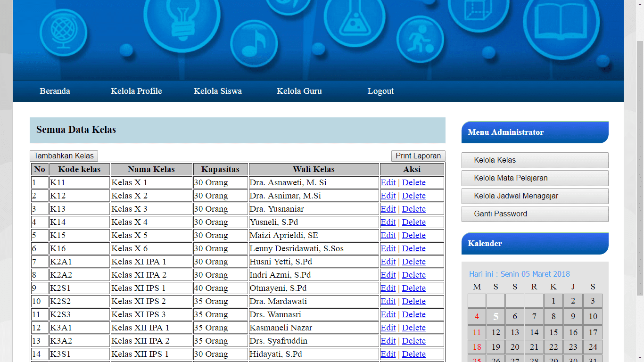Screen dimensions: 644x362
Task: Select date 15 on the Kalender
Action: (553, 332)
